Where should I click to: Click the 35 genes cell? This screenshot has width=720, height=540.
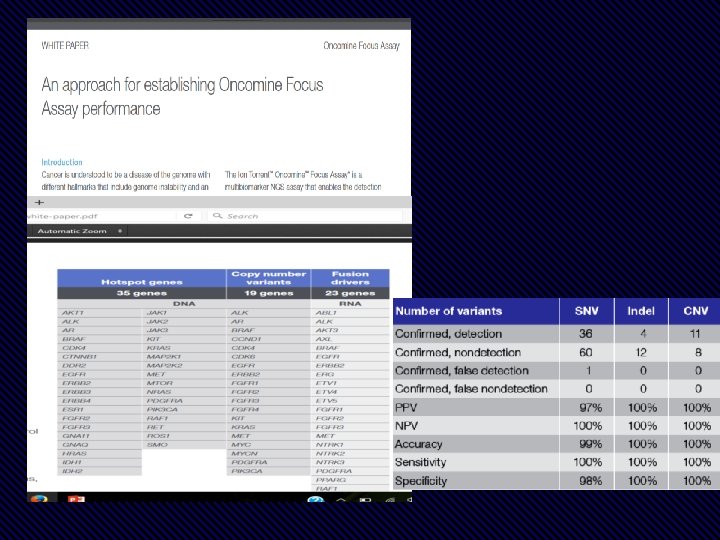click(x=142, y=293)
